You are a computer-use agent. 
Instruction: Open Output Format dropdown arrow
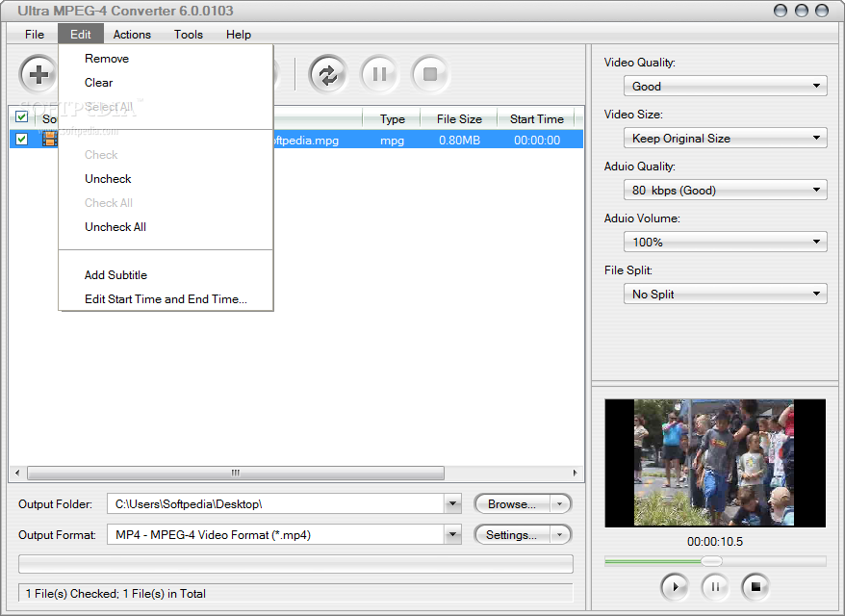(452, 534)
